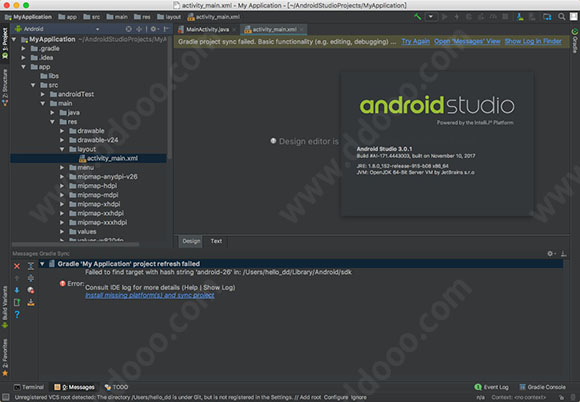
Task: Open the Gradle Console tab
Action: pyautogui.click(x=543, y=387)
